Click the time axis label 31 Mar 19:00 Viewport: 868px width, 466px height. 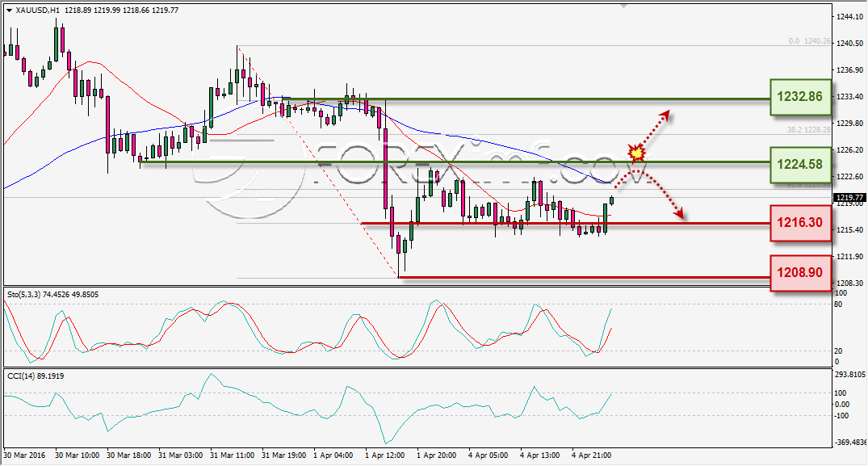point(284,455)
